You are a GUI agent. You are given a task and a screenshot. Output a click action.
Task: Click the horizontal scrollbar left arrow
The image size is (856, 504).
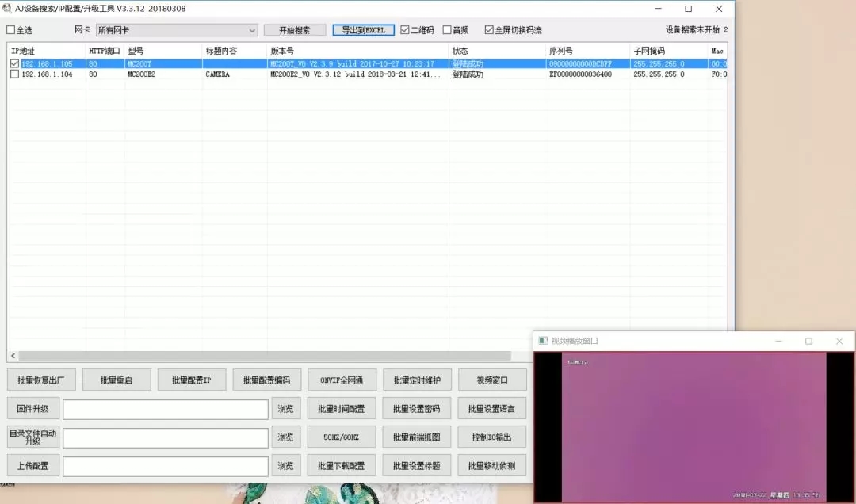tap(13, 356)
